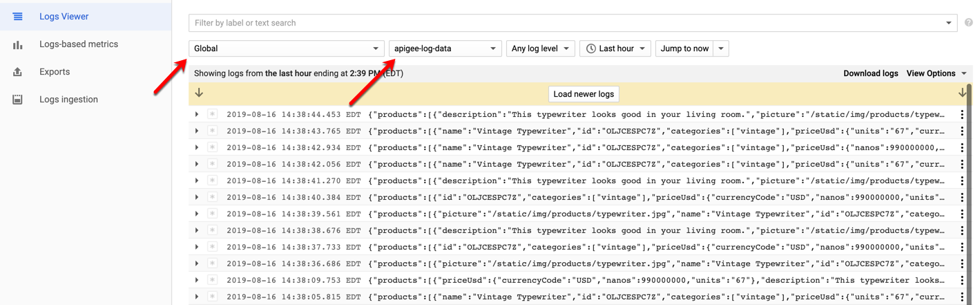This screenshot has width=980, height=305.
Task: Click the down arrow icon at right end of yellow bar
Action: click(962, 93)
